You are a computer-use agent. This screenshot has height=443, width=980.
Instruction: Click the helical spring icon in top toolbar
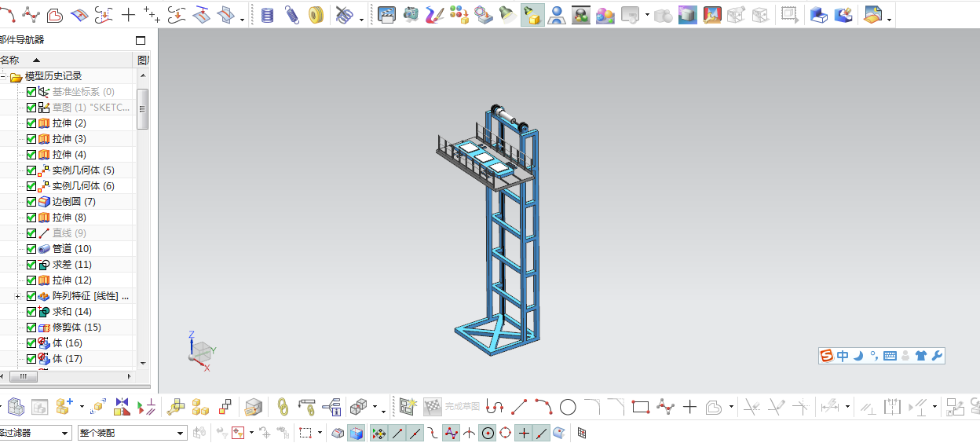(x=291, y=14)
